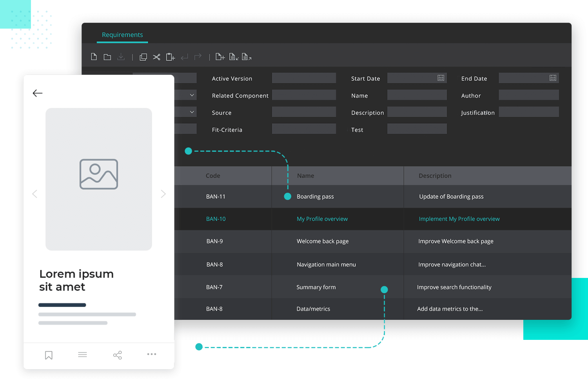
Task: Expand dropdown arrow beside Related Component label
Action: pyautogui.click(x=192, y=95)
